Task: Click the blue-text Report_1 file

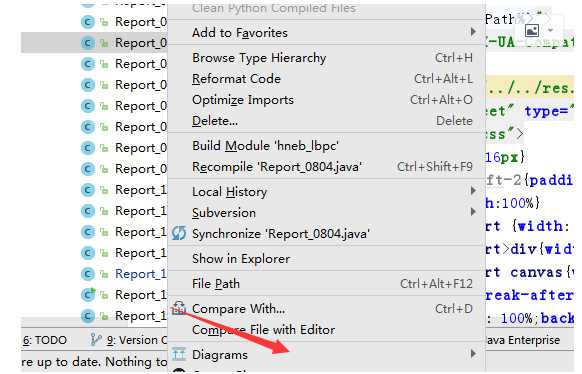Action: [140, 274]
